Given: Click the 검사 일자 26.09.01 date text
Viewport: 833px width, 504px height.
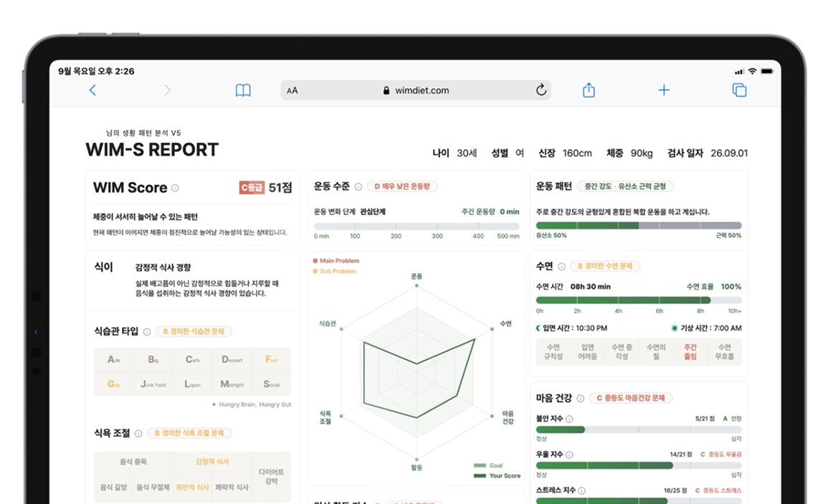Looking at the screenshot, I should [708, 153].
